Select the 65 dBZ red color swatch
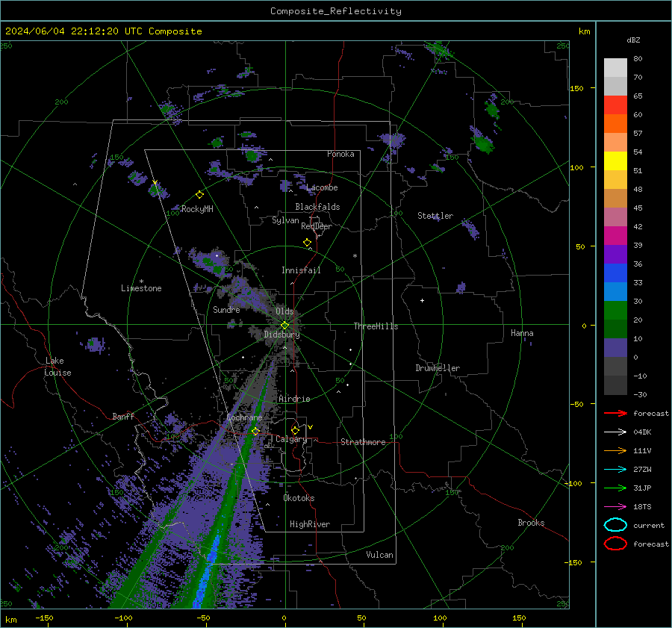This screenshot has height=628, width=672. point(615,105)
